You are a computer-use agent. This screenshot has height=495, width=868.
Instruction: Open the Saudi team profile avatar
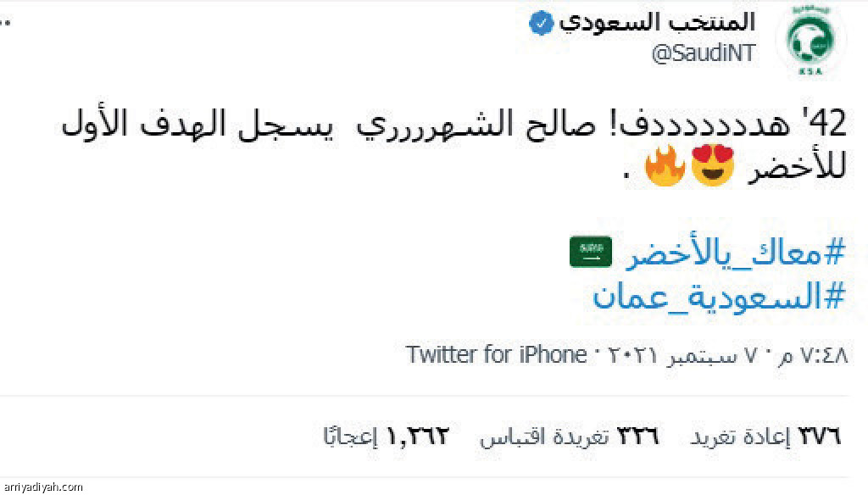tap(811, 40)
